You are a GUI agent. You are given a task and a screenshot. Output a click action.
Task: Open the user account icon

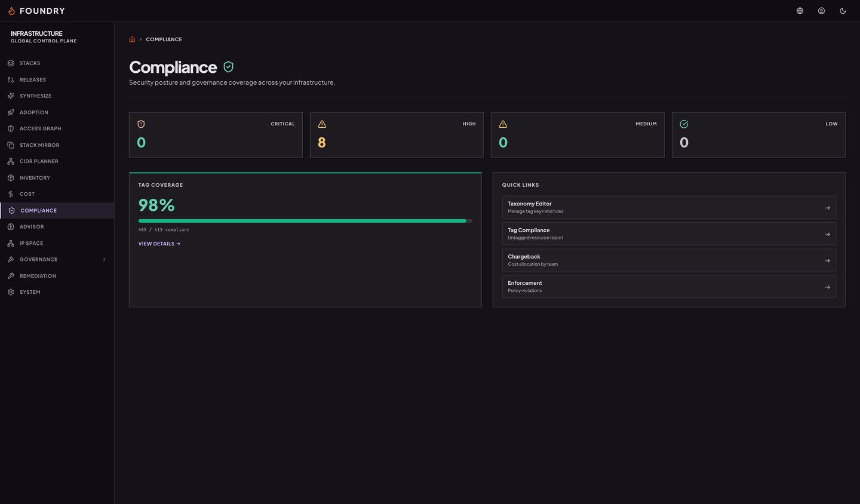821,11
